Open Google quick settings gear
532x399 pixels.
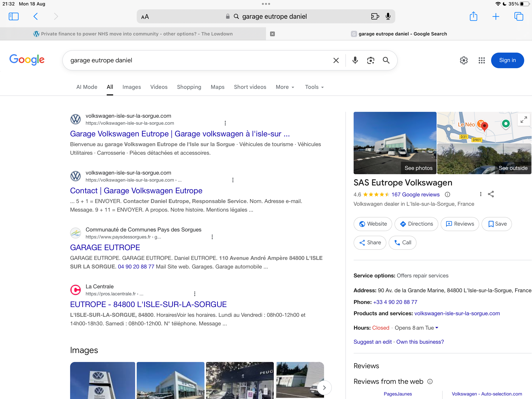463,60
